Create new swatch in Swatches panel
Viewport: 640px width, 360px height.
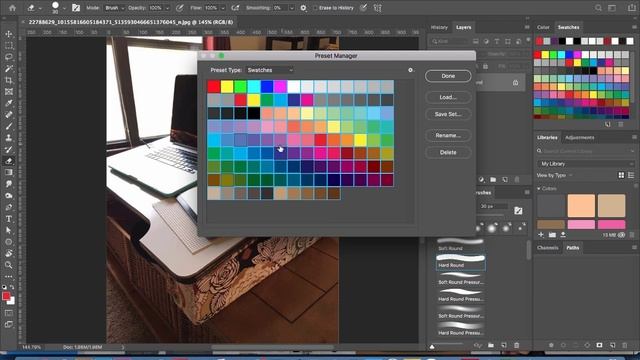[x=608, y=124]
